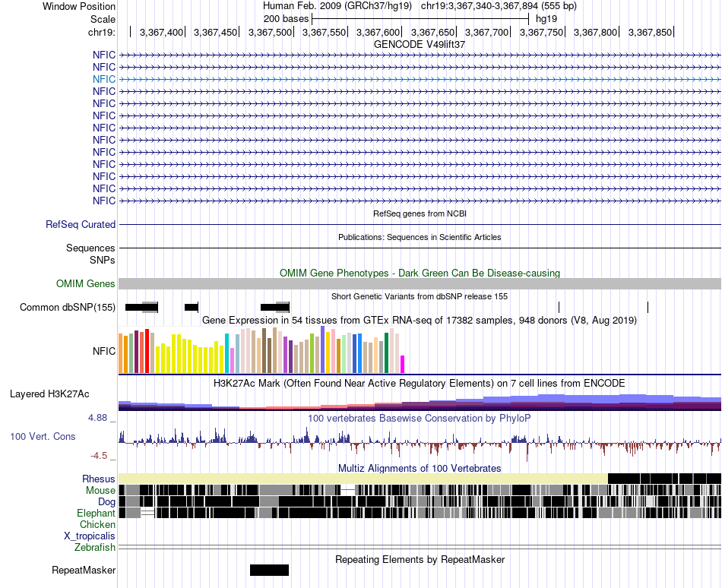Screen dimensions: 722x588
Task: Select the Rhesus alignment row label
Action: coord(99,479)
